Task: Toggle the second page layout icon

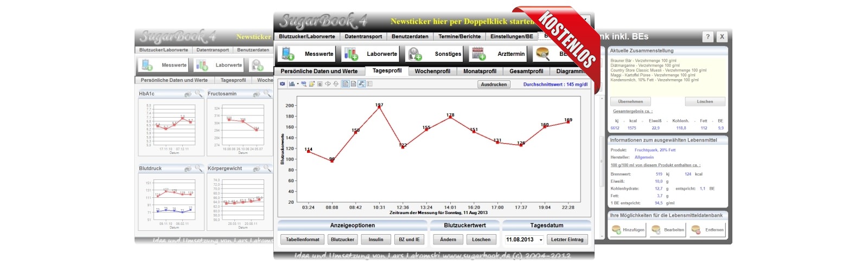Action: [x=353, y=84]
